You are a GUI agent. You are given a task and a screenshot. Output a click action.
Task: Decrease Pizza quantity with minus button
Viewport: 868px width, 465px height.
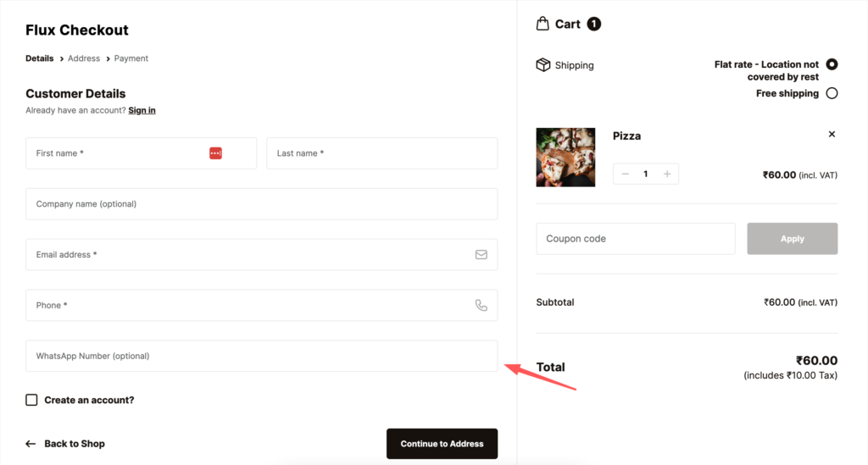[626, 174]
